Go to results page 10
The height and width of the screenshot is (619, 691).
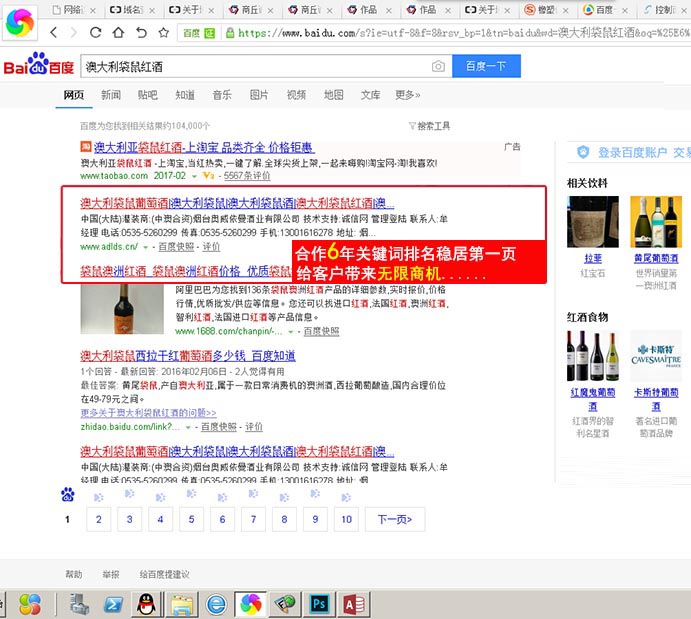346,519
